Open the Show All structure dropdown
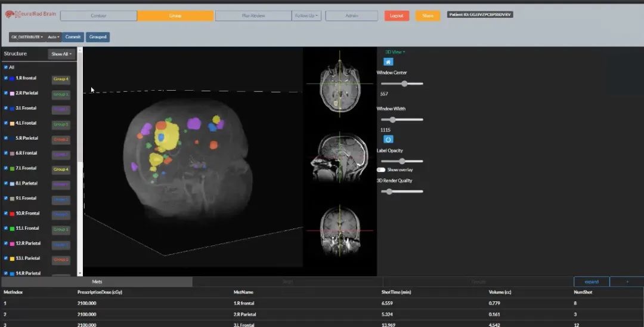644x327 pixels. pos(61,54)
